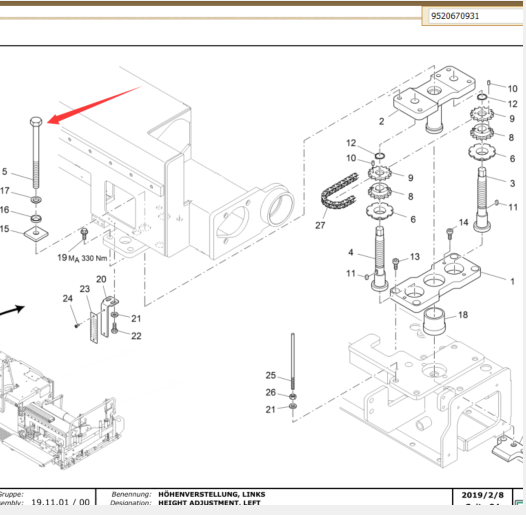Select part number label 5 beside bolt
Screen dimensions: 526x515
5,171
